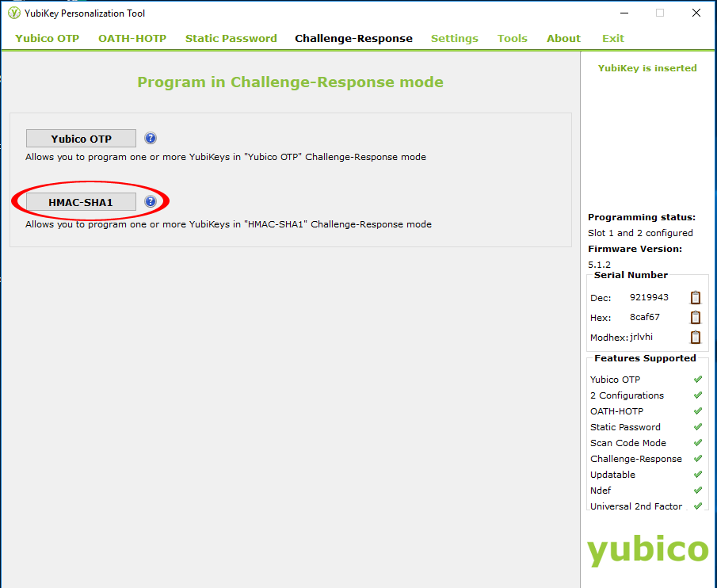Open help for Yubico OTP mode
Image resolution: width=717 pixels, height=588 pixels.
pos(151,138)
